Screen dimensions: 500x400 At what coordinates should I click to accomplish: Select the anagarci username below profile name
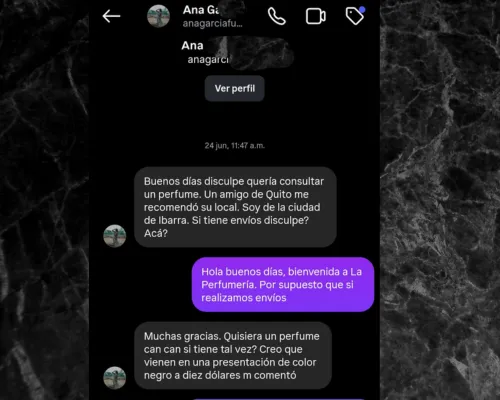pos(208,59)
